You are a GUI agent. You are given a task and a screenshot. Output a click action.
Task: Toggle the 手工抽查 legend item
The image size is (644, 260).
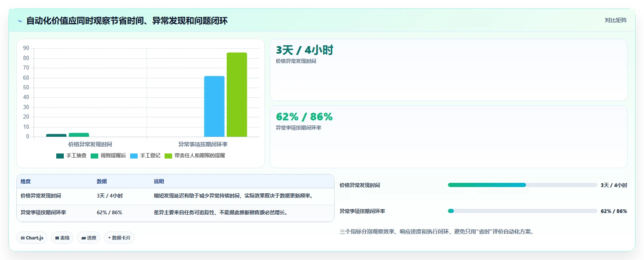pyautogui.click(x=71, y=156)
